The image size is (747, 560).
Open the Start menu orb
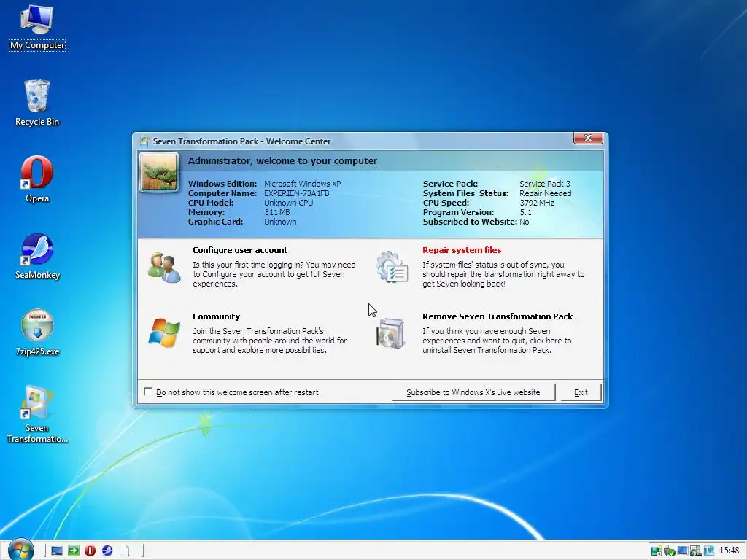(x=20, y=550)
